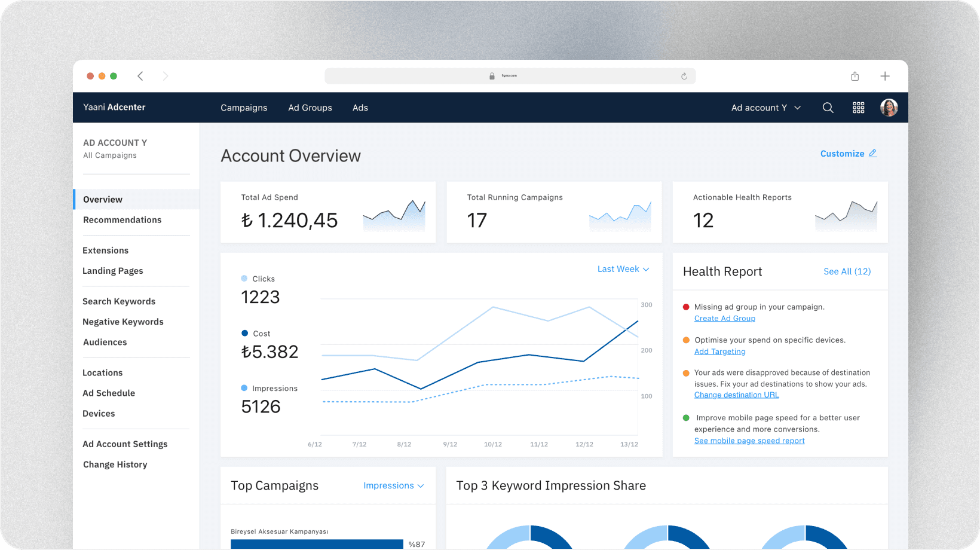Image resolution: width=980 pixels, height=550 pixels.
Task: Open the Campaigns nav item
Action: click(x=244, y=108)
